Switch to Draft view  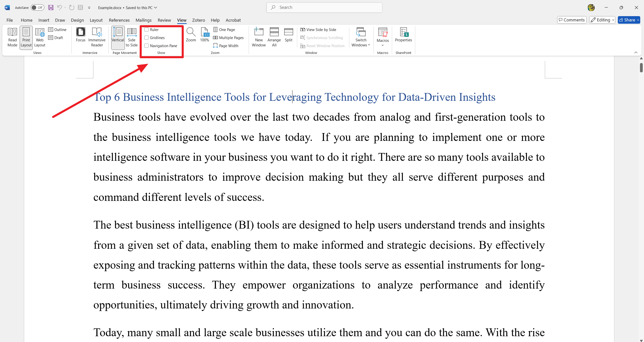[x=56, y=38]
